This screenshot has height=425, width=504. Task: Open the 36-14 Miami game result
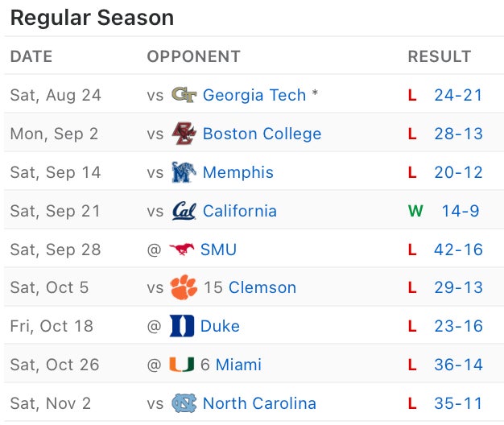[458, 365]
